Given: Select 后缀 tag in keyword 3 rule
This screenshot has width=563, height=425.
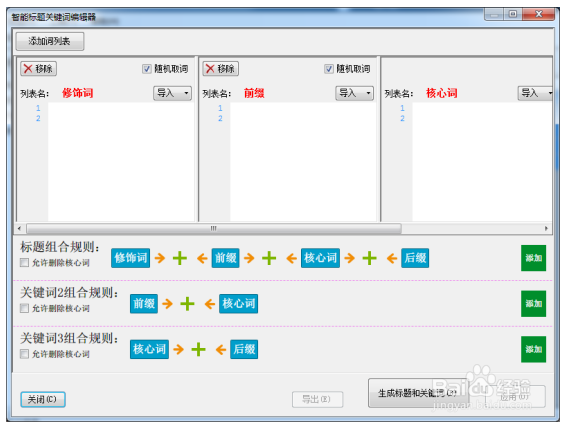Looking at the screenshot, I should 244,349.
